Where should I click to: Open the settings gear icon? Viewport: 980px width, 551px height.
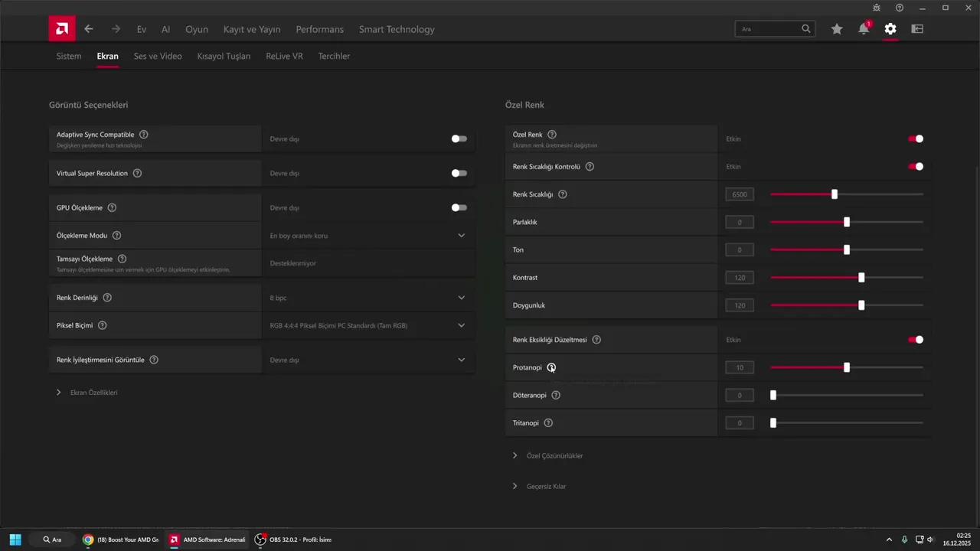(890, 29)
